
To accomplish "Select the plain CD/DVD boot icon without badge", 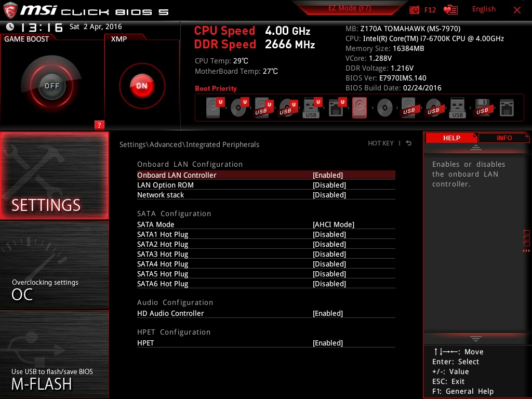I will (385, 108).
